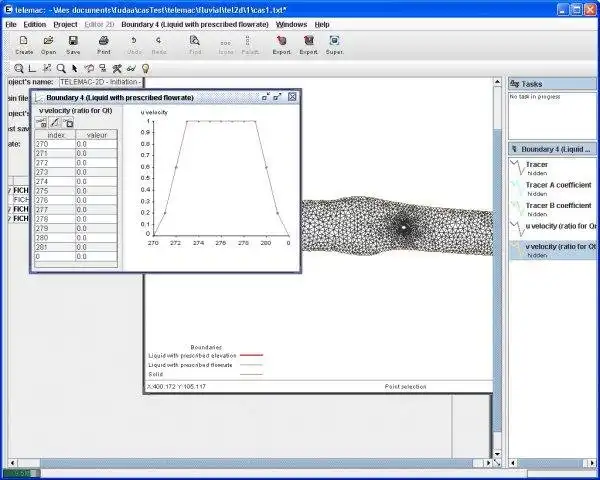This screenshot has height=480, width=600.
Task: Select the axes L-shaped tool icon
Action: (33, 69)
